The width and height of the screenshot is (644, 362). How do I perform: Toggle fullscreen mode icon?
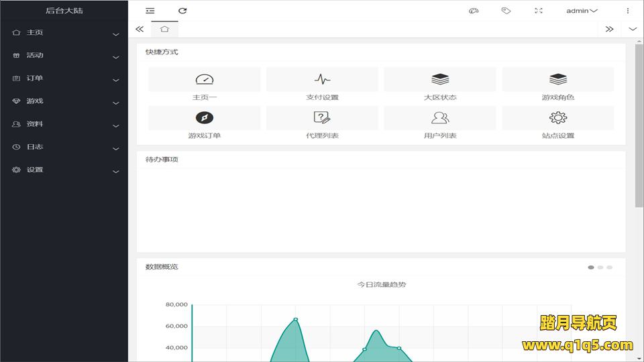click(x=538, y=11)
